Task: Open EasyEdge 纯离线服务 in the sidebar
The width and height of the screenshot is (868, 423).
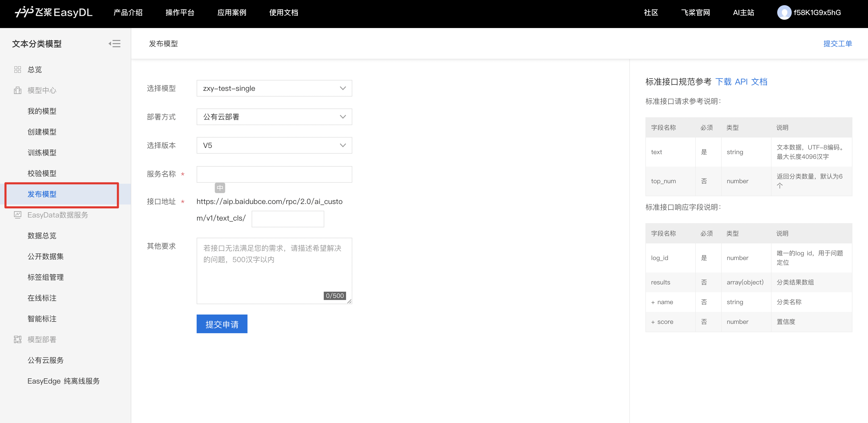Action: pyautogui.click(x=64, y=381)
